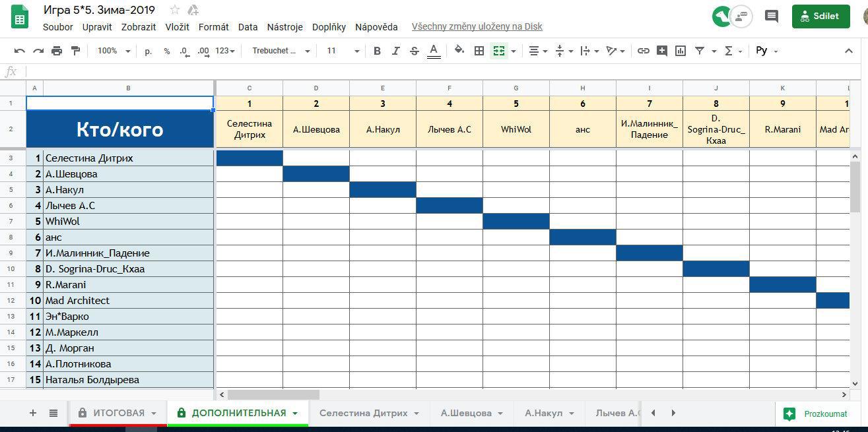Select the Paint format roller icon
Image resolution: width=868 pixels, height=432 pixels.
pyautogui.click(x=75, y=51)
